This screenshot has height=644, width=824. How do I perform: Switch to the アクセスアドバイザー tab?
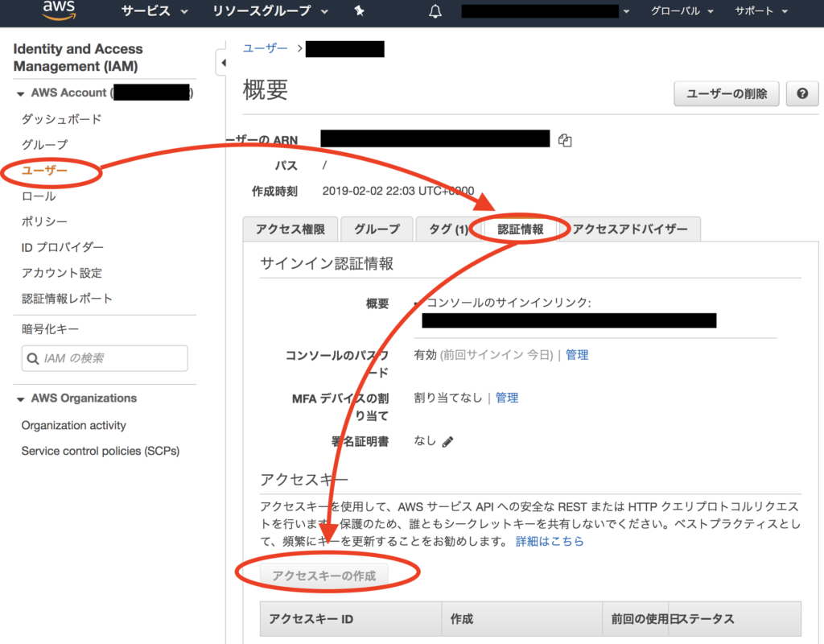coord(629,229)
